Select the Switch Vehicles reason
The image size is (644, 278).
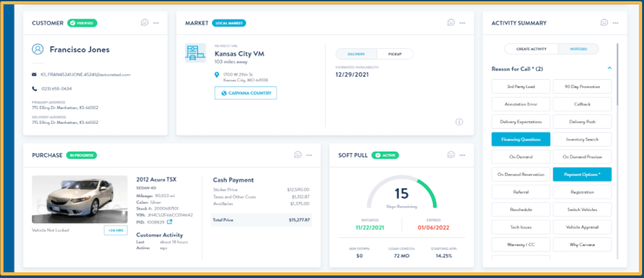click(x=582, y=209)
